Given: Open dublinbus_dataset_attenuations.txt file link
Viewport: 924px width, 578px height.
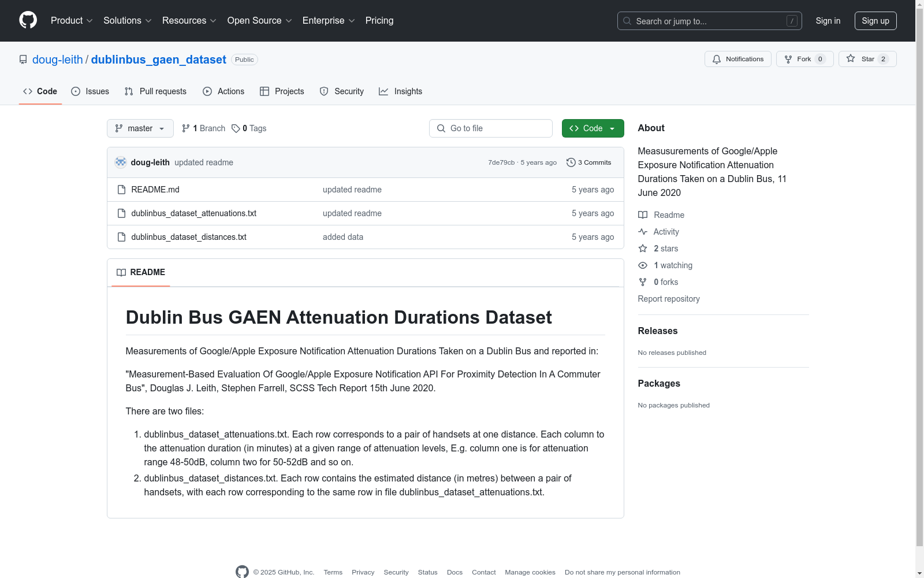Looking at the screenshot, I should (194, 213).
